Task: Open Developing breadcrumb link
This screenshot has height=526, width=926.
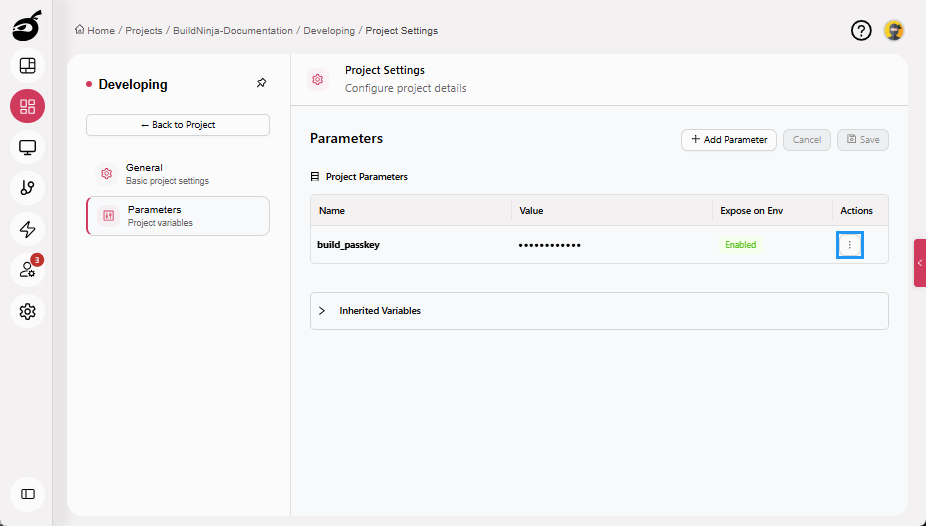Action: click(329, 31)
